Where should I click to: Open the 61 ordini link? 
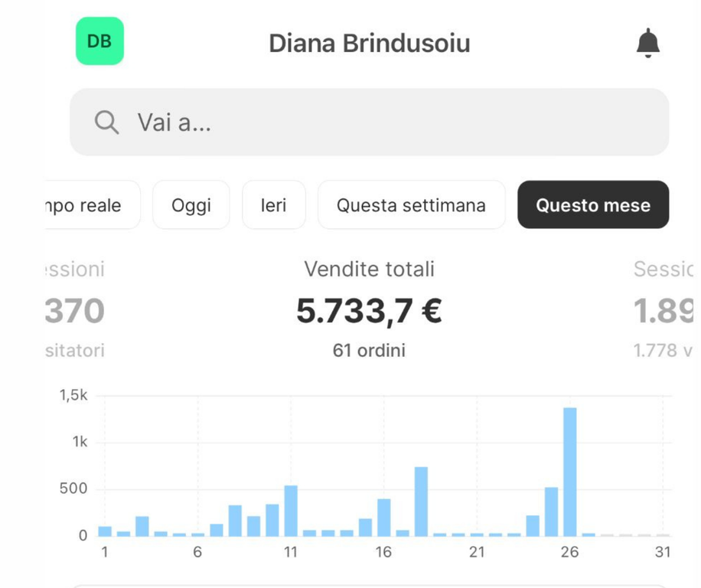369,351
